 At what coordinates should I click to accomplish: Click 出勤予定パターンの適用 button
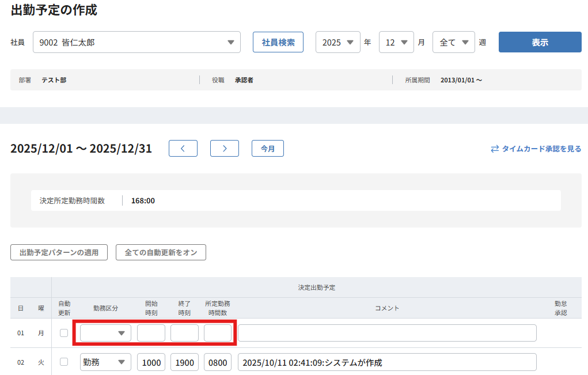pos(59,252)
